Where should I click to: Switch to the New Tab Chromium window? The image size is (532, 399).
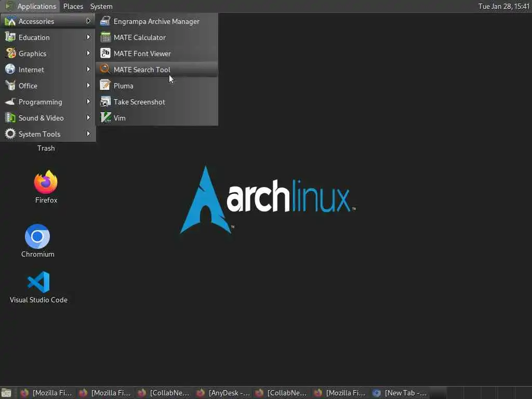pyautogui.click(x=400, y=393)
